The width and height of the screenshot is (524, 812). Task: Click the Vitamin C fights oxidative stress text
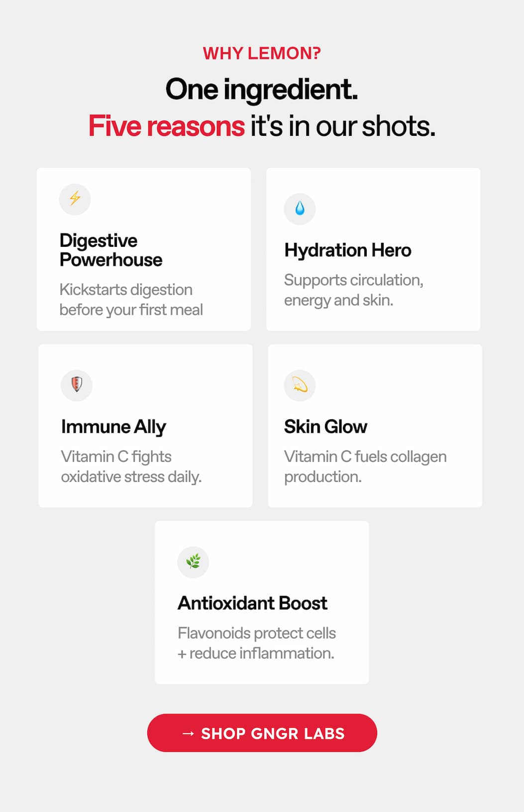[131, 466]
